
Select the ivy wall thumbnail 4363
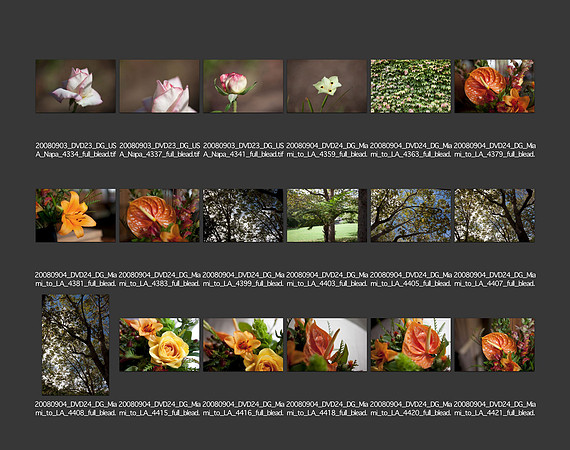(411, 86)
